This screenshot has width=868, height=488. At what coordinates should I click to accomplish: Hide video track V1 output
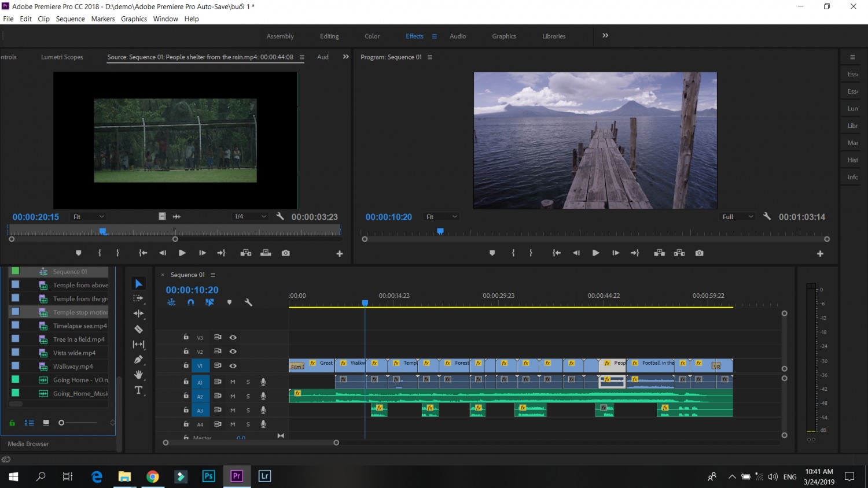pos(233,365)
